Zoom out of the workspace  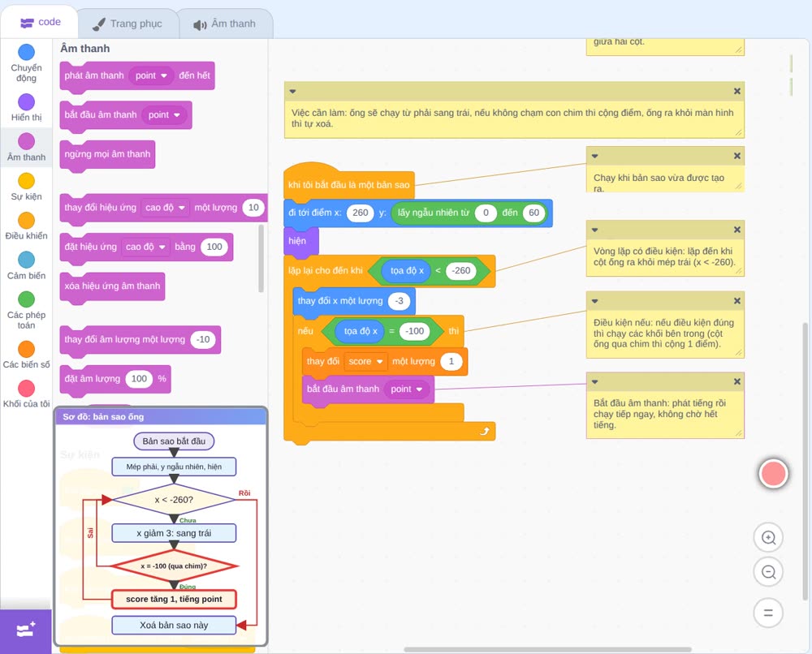(x=768, y=572)
